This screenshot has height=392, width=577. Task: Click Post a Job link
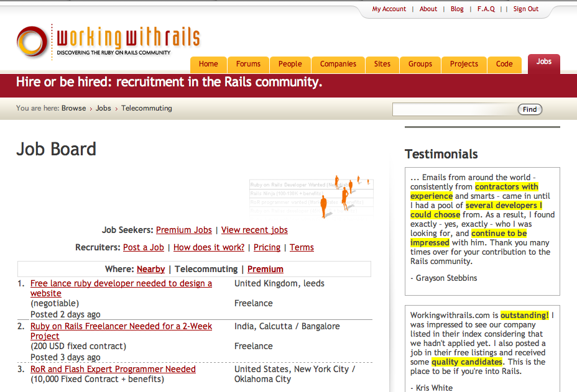coord(144,247)
